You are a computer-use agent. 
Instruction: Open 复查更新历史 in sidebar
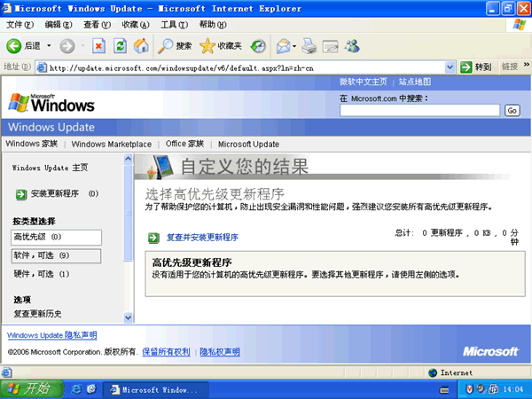click(x=37, y=314)
